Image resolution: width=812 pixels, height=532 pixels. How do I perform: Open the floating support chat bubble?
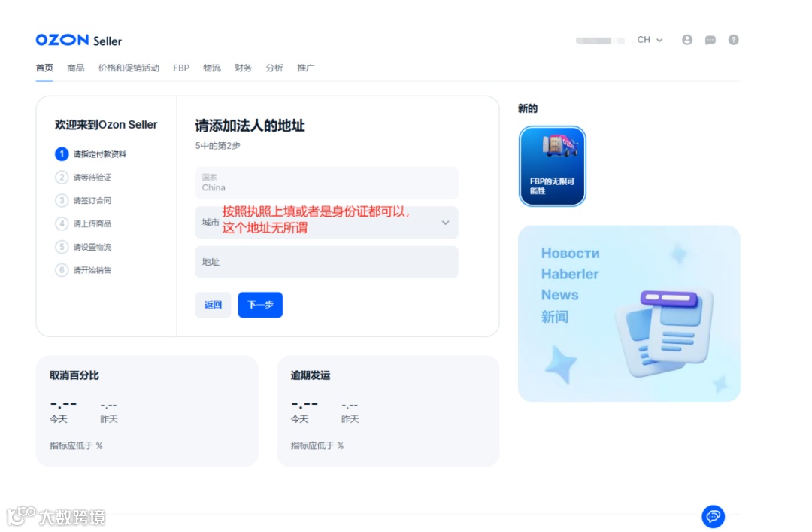(x=713, y=516)
